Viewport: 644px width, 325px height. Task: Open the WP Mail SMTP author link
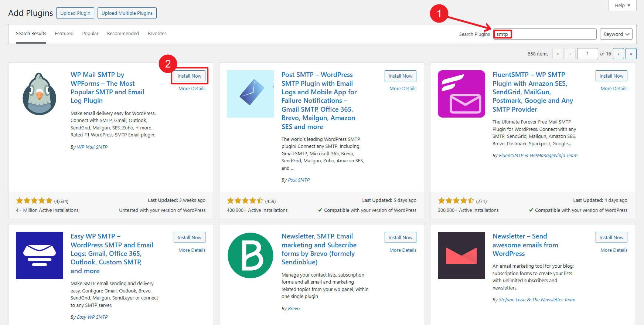[x=92, y=147]
